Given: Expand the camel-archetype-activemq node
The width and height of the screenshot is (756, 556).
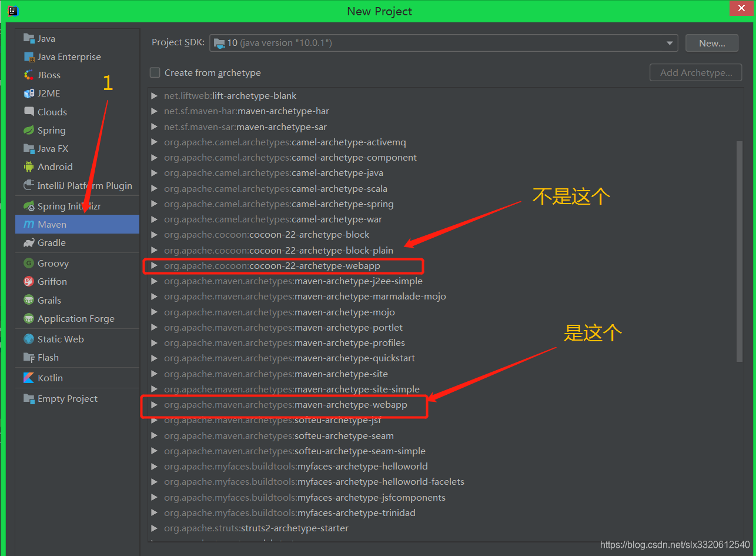Looking at the screenshot, I should 154,142.
